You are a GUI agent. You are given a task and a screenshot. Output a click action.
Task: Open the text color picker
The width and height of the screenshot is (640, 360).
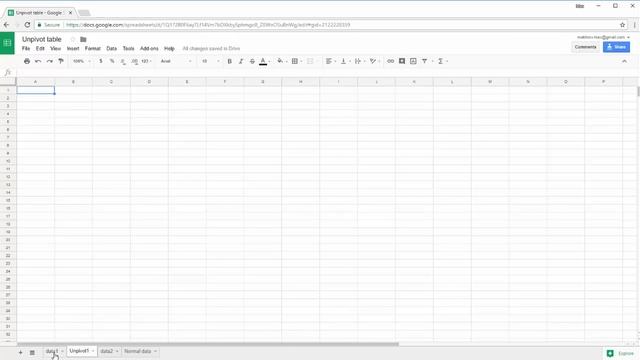click(x=264, y=61)
